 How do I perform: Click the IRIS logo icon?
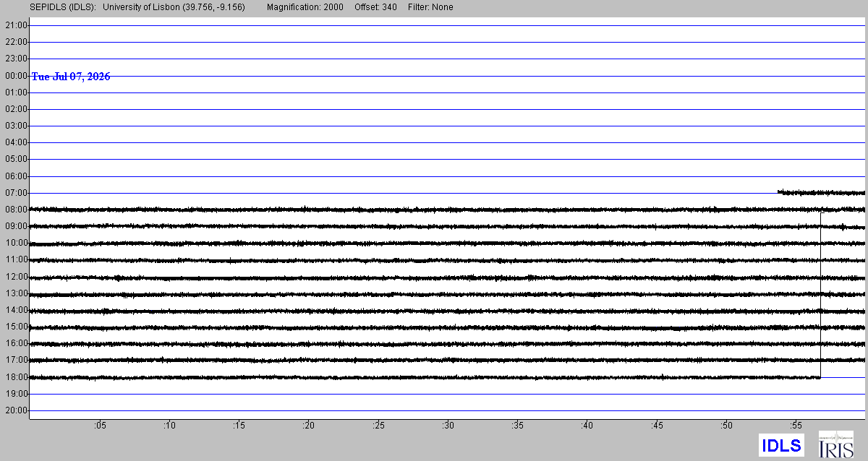(835, 444)
